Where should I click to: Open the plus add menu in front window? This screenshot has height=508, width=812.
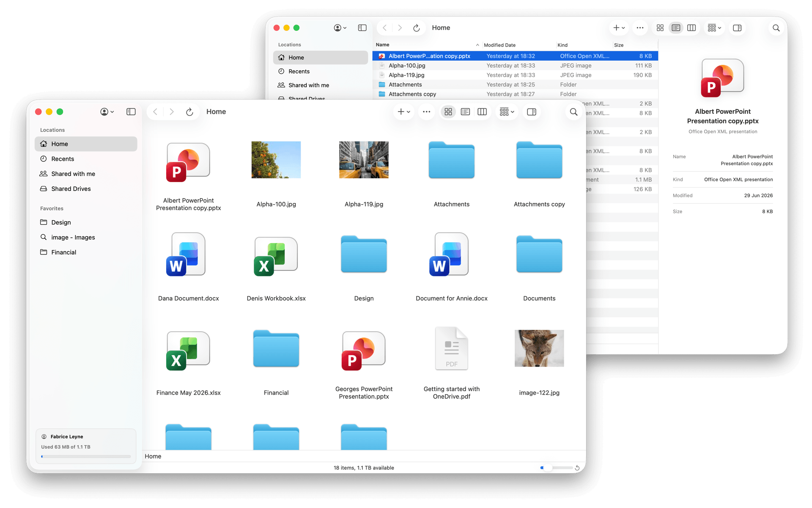(x=404, y=112)
